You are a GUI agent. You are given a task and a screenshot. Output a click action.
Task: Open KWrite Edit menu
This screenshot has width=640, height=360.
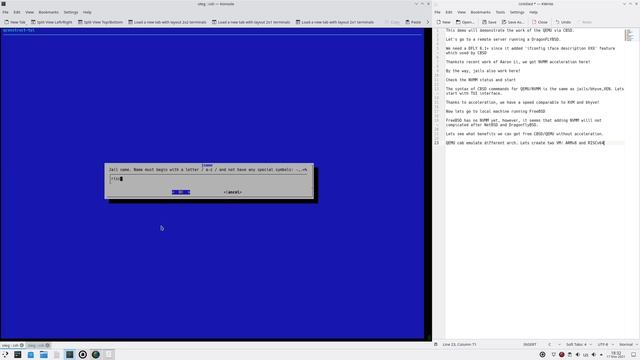(x=449, y=12)
